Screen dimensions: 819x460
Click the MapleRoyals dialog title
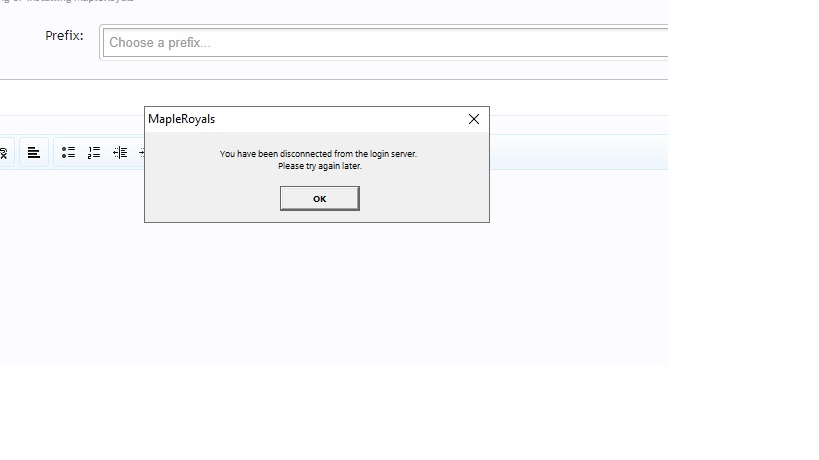point(181,119)
